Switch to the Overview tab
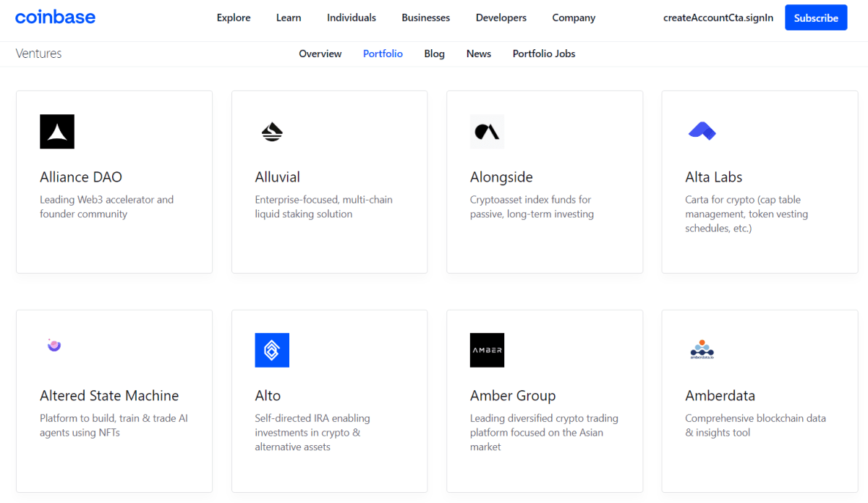 (x=320, y=54)
